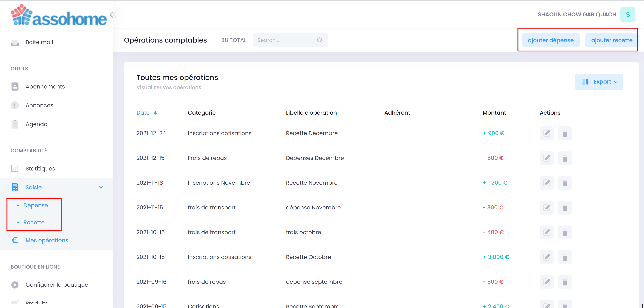
Task: Expand the Export dropdown
Action: pyautogui.click(x=599, y=82)
